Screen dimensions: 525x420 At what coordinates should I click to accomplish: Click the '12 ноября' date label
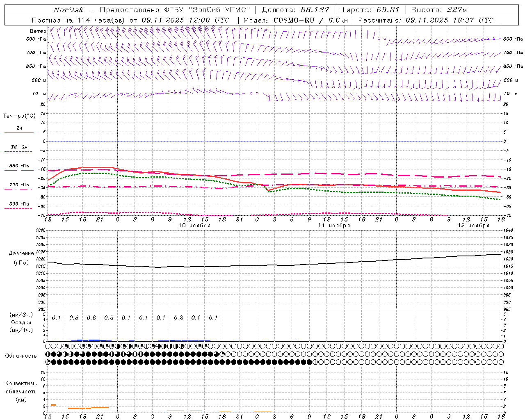pyautogui.click(x=473, y=226)
